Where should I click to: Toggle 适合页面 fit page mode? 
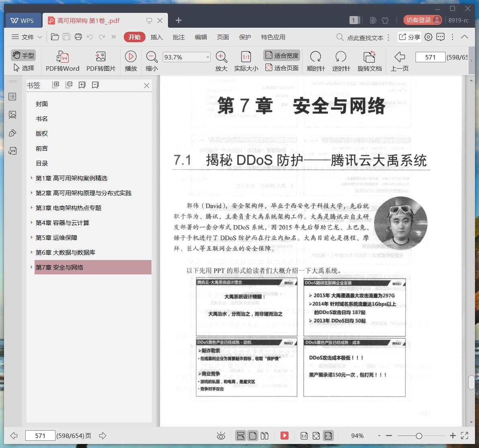coord(282,68)
